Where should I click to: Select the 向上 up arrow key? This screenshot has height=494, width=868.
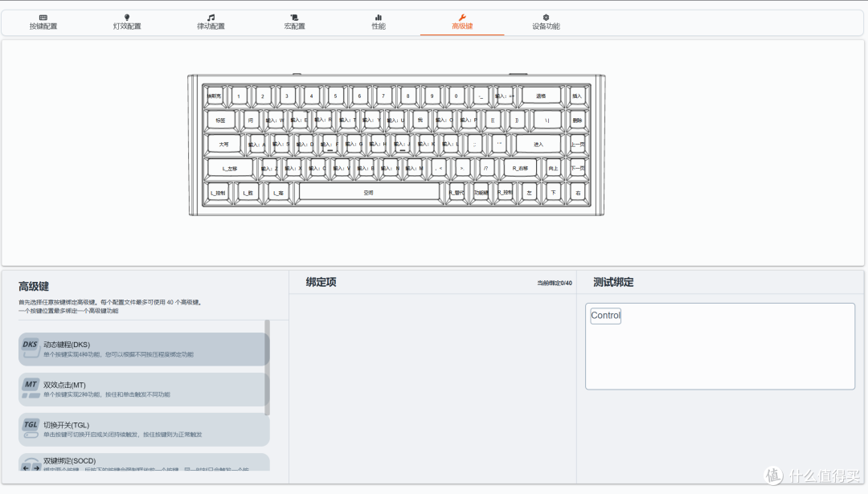pyautogui.click(x=553, y=168)
